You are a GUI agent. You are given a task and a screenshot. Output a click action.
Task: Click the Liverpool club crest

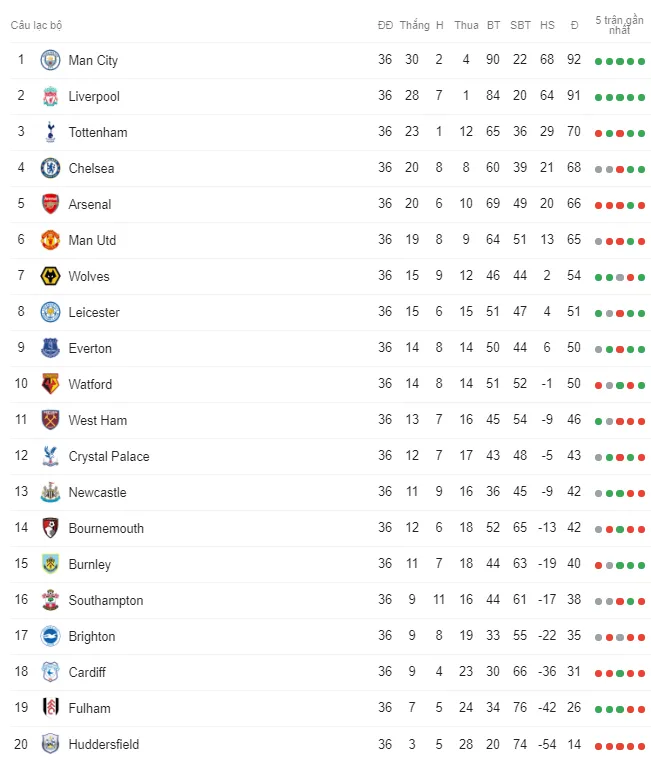click(x=50, y=96)
